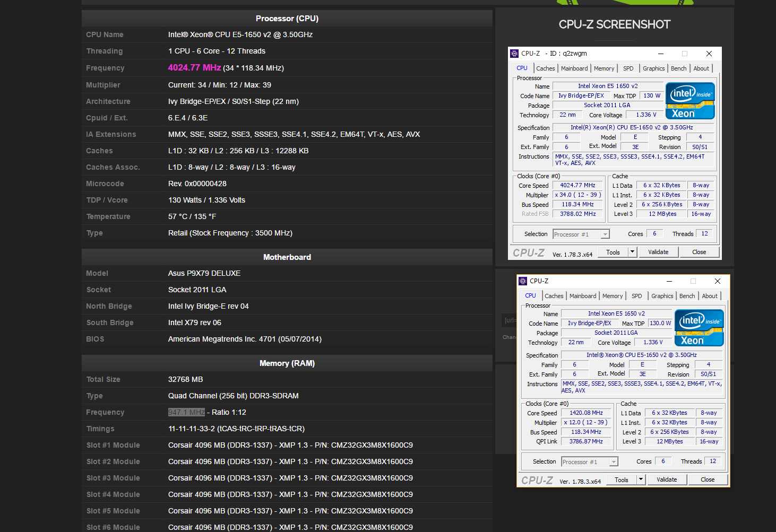Image resolution: width=776 pixels, height=532 pixels.
Task: Click the Processor (CPU) section header
Action: coord(287,19)
